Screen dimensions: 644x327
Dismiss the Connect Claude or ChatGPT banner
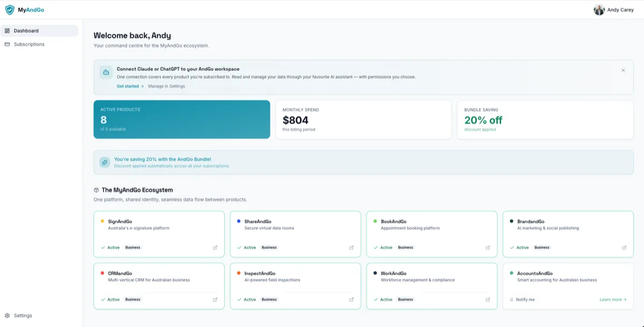(623, 70)
